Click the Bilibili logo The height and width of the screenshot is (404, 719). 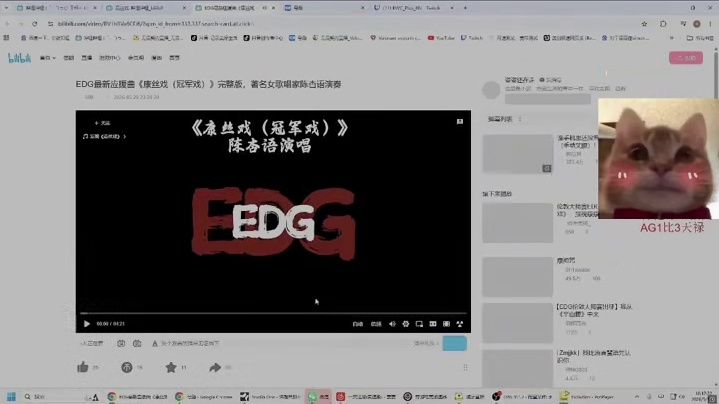pos(19,58)
